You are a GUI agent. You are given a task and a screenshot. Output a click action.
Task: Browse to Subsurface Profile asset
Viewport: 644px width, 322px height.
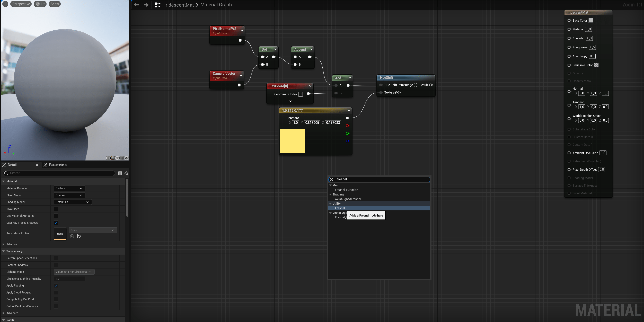tap(78, 236)
